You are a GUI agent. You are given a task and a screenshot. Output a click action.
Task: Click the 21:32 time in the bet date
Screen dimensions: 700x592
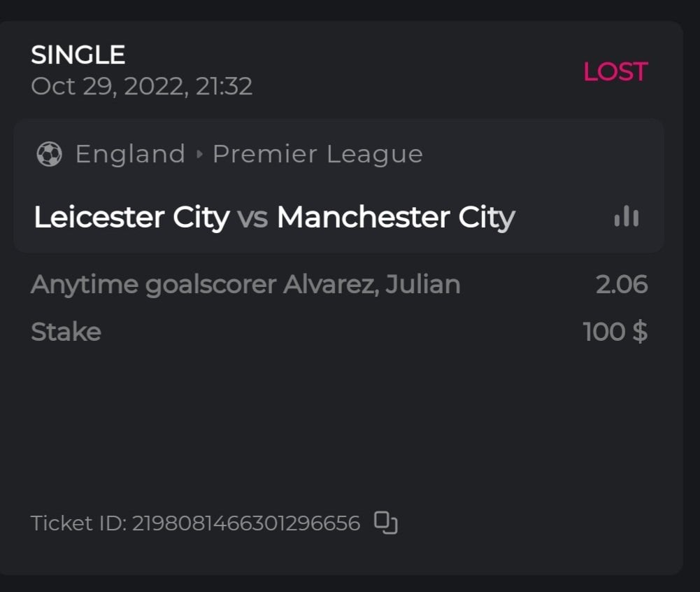224,86
